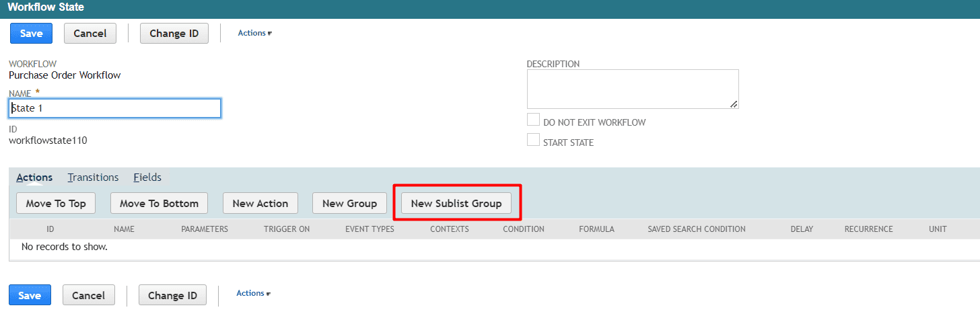Open the Fields subtab
This screenshot has width=980, height=318.
pyautogui.click(x=147, y=177)
